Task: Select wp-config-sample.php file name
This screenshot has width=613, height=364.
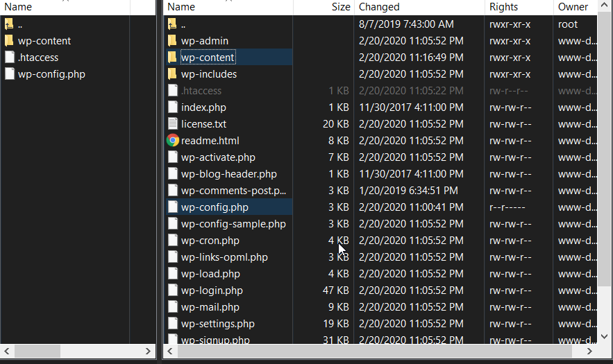Action: pos(233,224)
